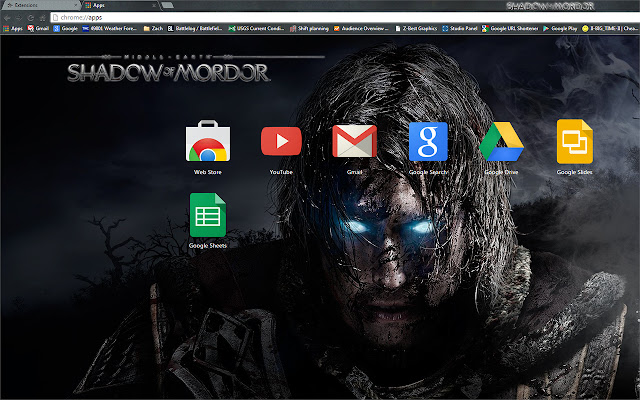Expand the bookmarks overflow chevron
The height and width of the screenshot is (400, 640).
click(x=635, y=29)
